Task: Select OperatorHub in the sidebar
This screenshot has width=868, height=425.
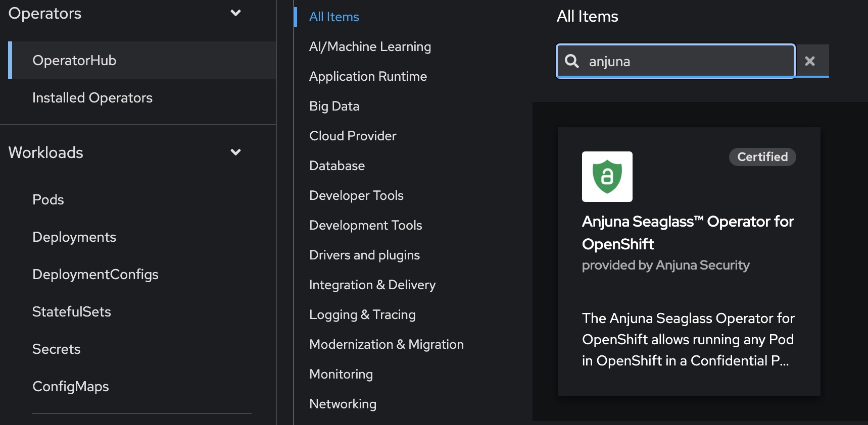Action: point(74,60)
